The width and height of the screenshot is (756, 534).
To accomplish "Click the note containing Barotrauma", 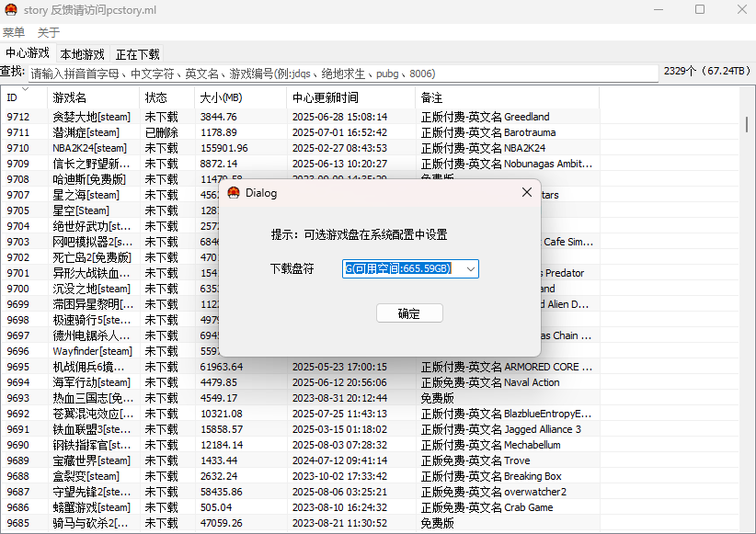I will [x=488, y=132].
